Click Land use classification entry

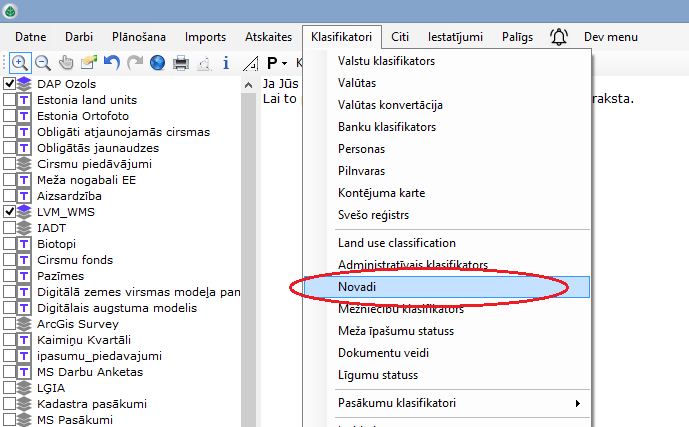click(396, 243)
